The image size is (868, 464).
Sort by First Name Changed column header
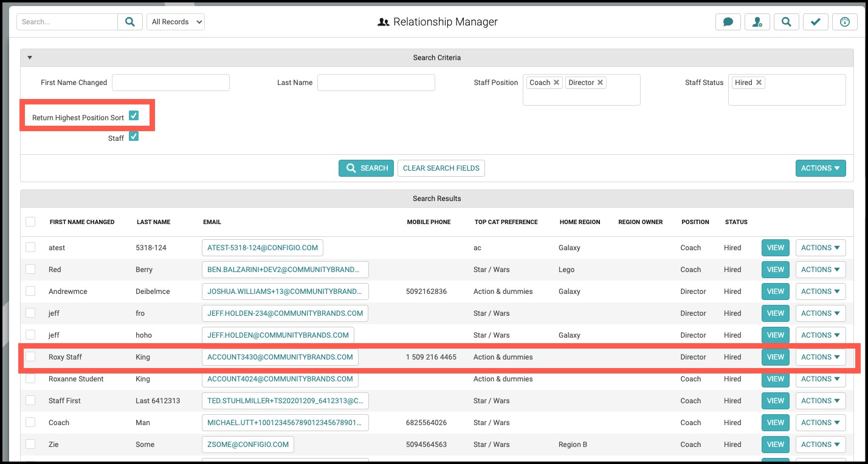[x=82, y=222]
